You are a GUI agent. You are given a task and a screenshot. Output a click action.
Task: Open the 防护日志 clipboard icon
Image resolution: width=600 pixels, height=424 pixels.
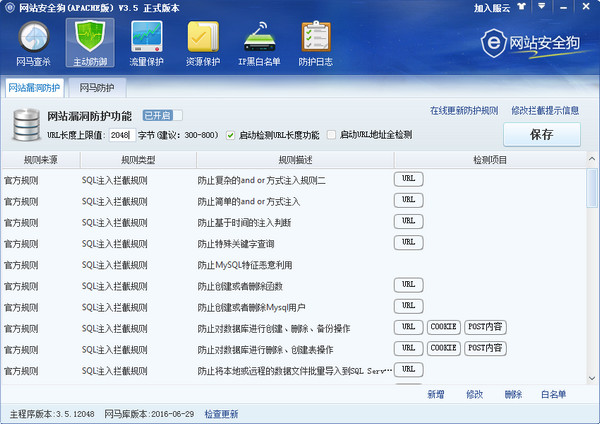316,43
